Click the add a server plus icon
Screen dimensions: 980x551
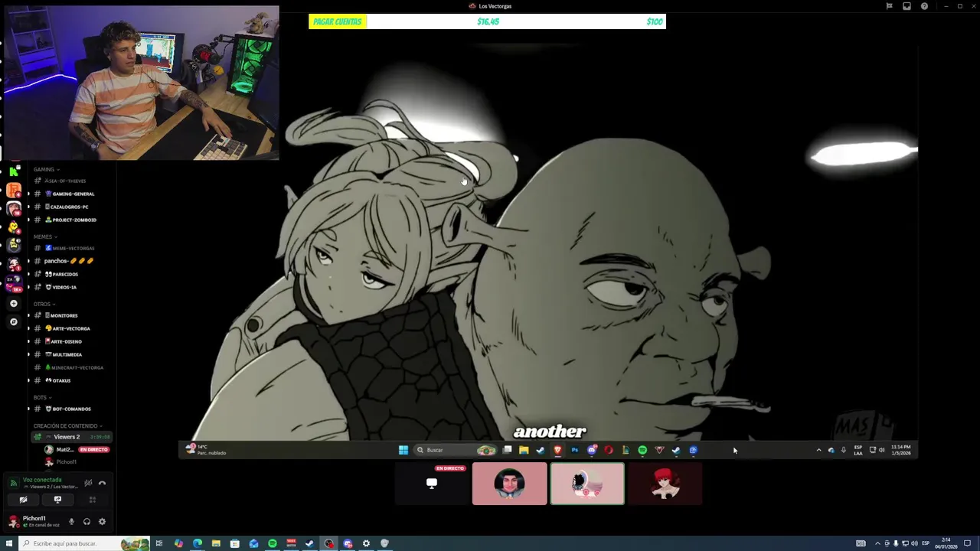pyautogui.click(x=14, y=304)
